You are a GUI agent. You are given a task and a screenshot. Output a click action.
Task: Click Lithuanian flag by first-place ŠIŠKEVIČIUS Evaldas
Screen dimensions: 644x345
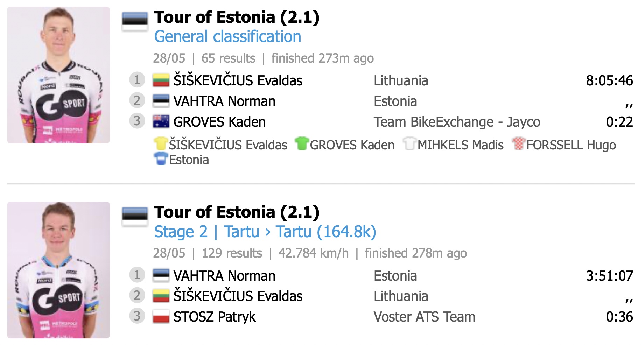point(161,80)
